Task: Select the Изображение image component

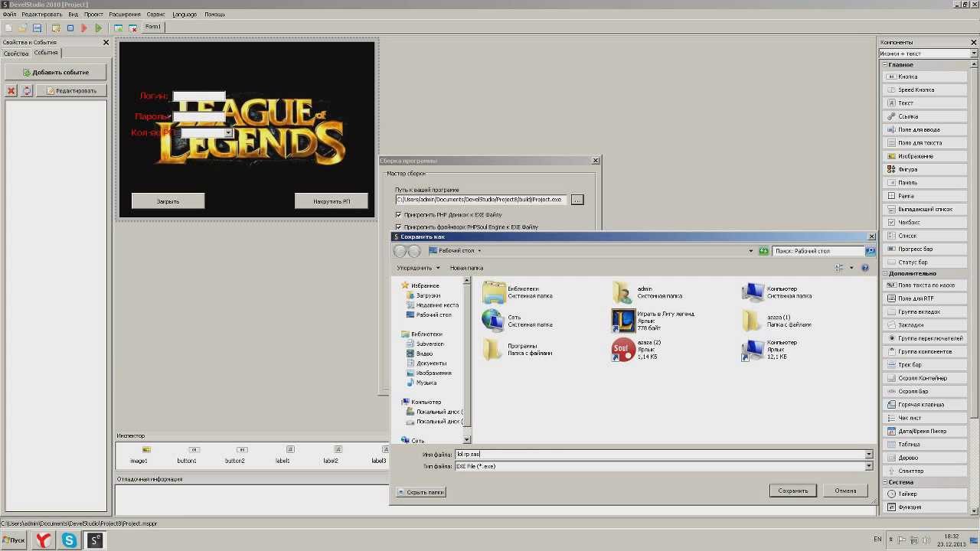Action: (926, 156)
